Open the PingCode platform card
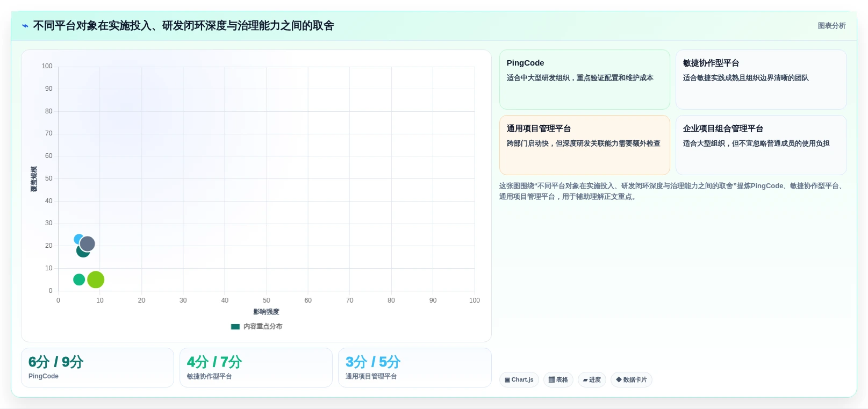868x409 pixels. (584, 80)
